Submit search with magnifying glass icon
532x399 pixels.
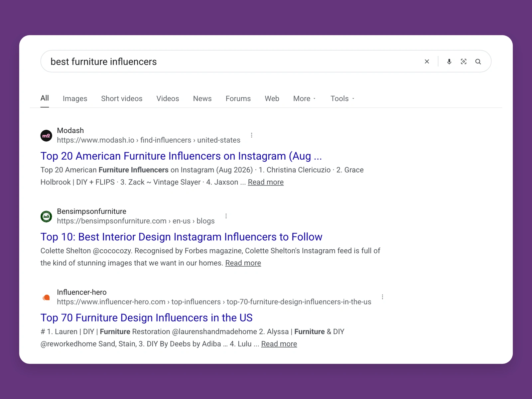478,62
